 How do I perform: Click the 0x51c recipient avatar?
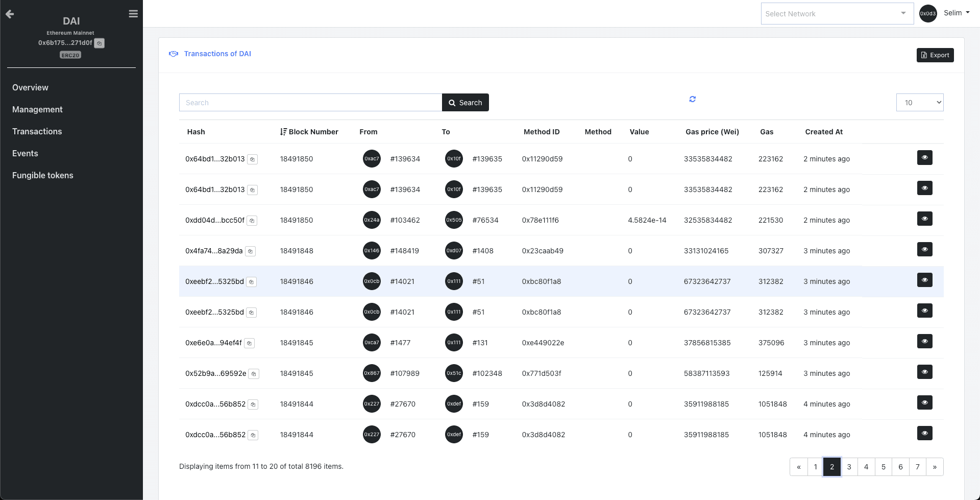coord(454,373)
